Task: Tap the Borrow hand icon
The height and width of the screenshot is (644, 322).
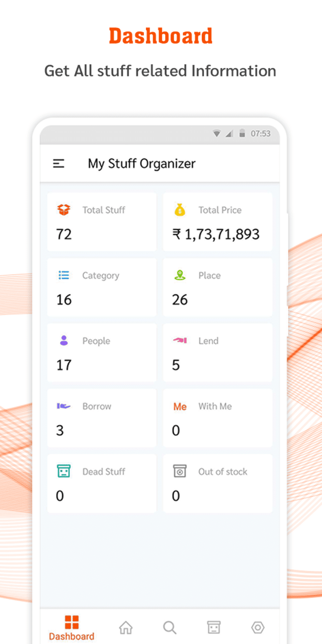Action: (x=64, y=406)
